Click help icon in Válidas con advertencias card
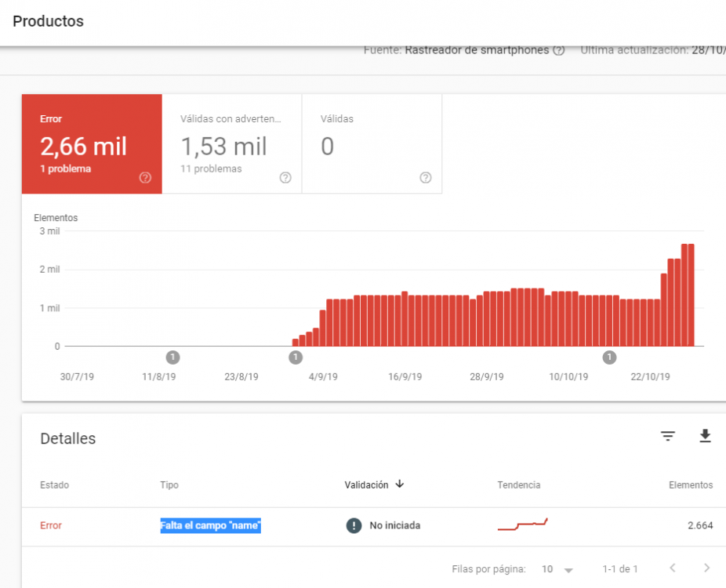The image size is (726, 588). (285, 178)
